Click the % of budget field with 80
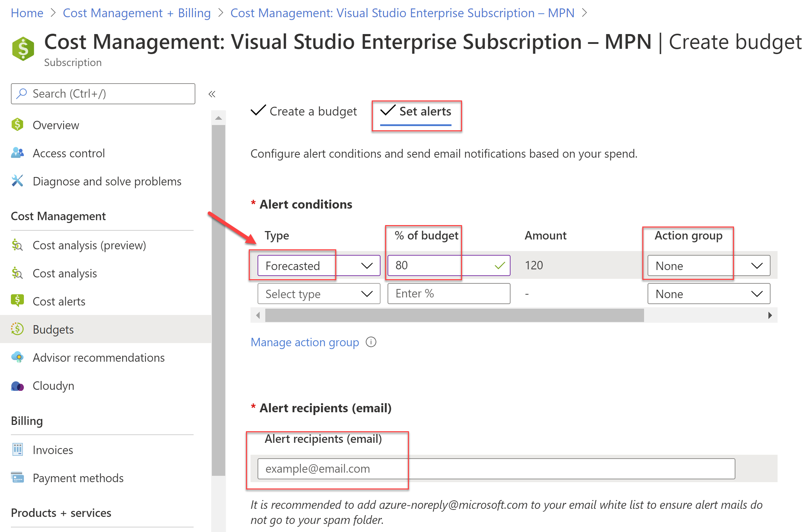The height and width of the screenshot is (532, 812). pos(449,265)
